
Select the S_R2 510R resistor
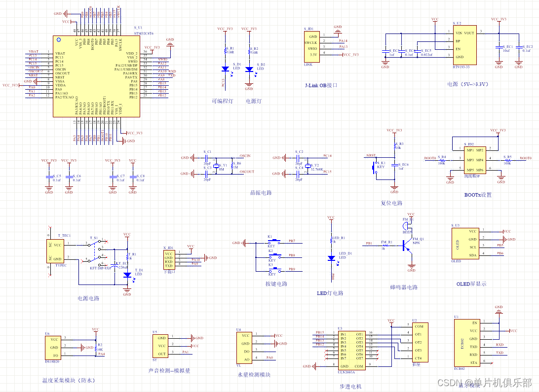tap(249, 51)
